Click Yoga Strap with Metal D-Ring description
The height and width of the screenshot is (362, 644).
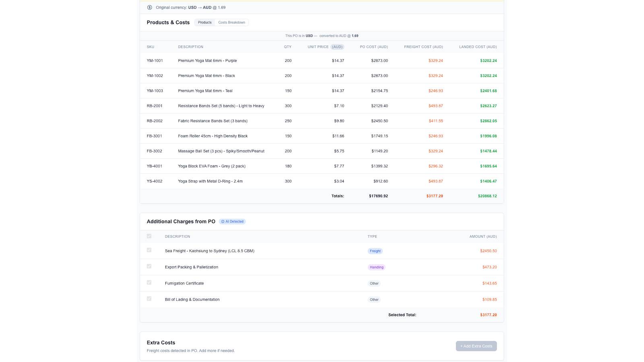(x=210, y=181)
